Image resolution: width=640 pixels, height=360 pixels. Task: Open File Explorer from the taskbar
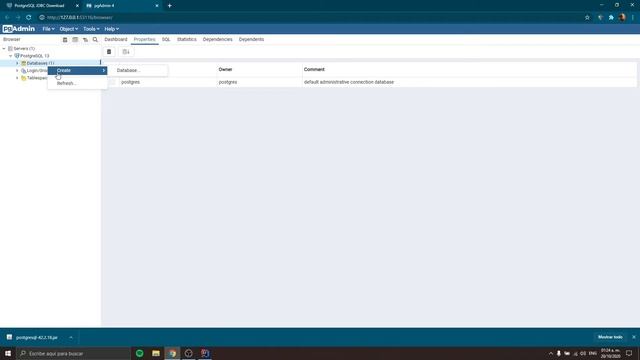[156, 353]
